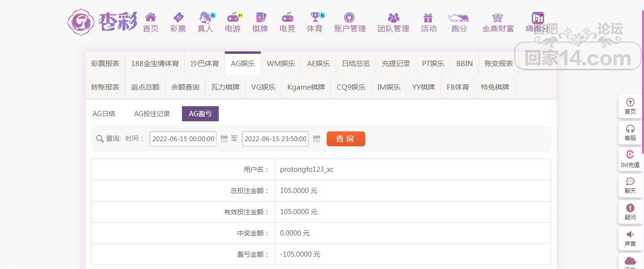Select the AG盈亏 sub-tab

pyautogui.click(x=200, y=114)
